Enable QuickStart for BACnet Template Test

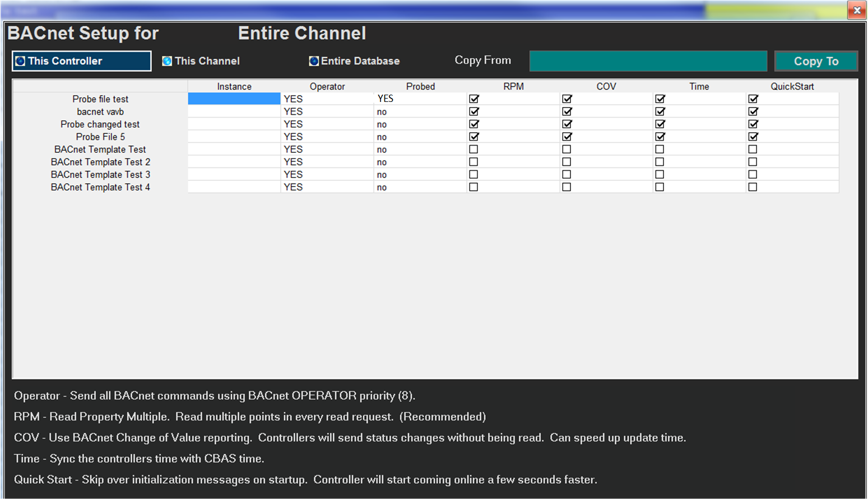point(753,150)
